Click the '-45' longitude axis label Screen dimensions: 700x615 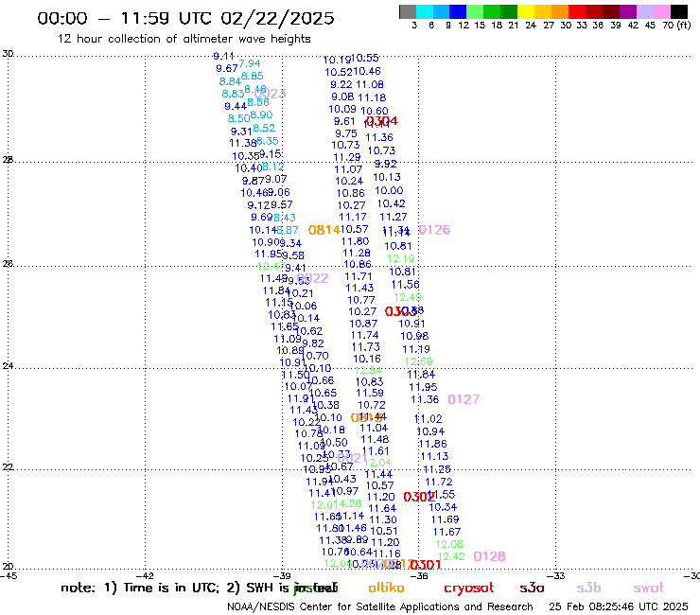pyautogui.click(x=9, y=576)
